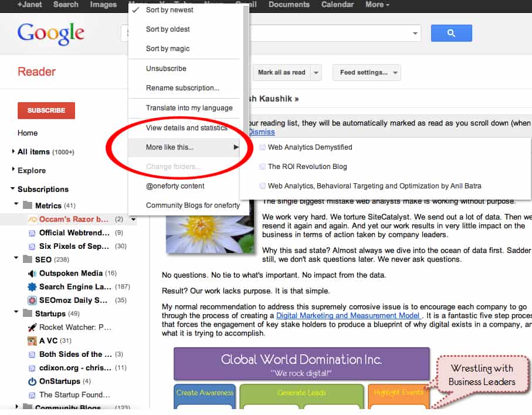Viewport: 532px width, 415px height.
Task: Click the Metrics folder icon
Action: pyautogui.click(x=27, y=205)
